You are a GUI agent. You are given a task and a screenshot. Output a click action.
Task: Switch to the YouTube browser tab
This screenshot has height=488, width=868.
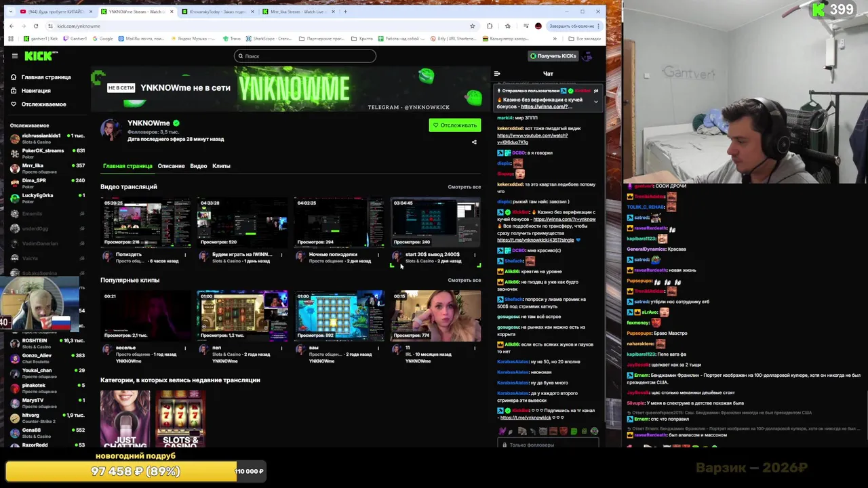pyautogui.click(x=56, y=12)
